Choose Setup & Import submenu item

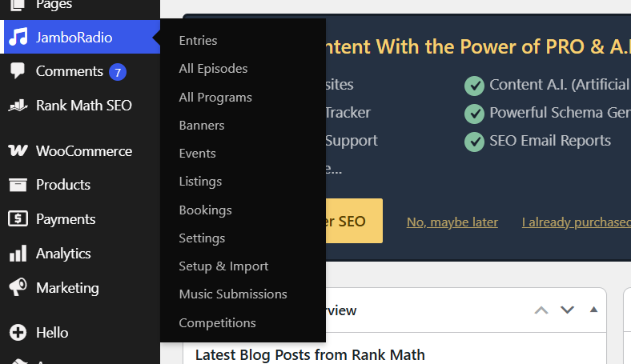tap(223, 266)
